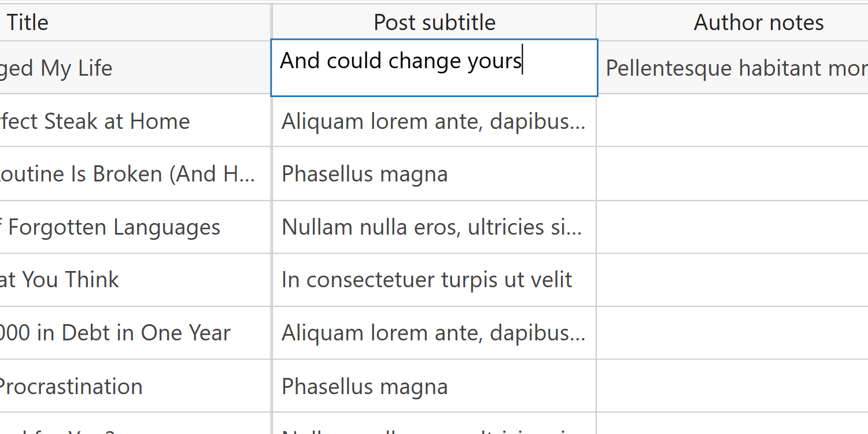Click in the 'And could change yours' edit field
The width and height of the screenshot is (868, 434).
coord(434,68)
